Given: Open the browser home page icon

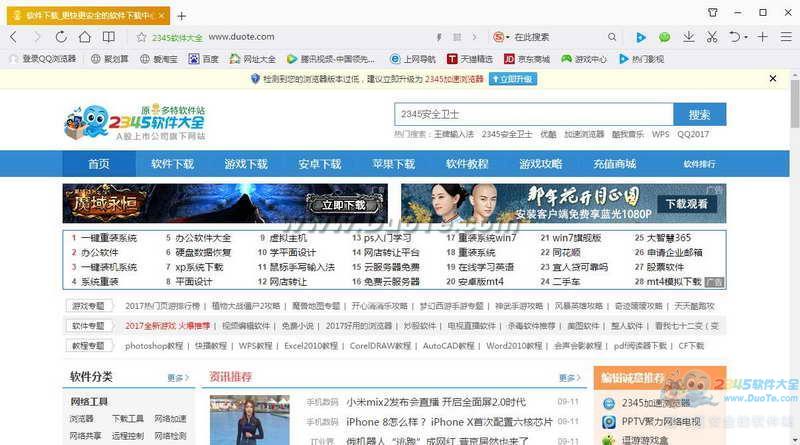Looking at the screenshot, I should 85,37.
